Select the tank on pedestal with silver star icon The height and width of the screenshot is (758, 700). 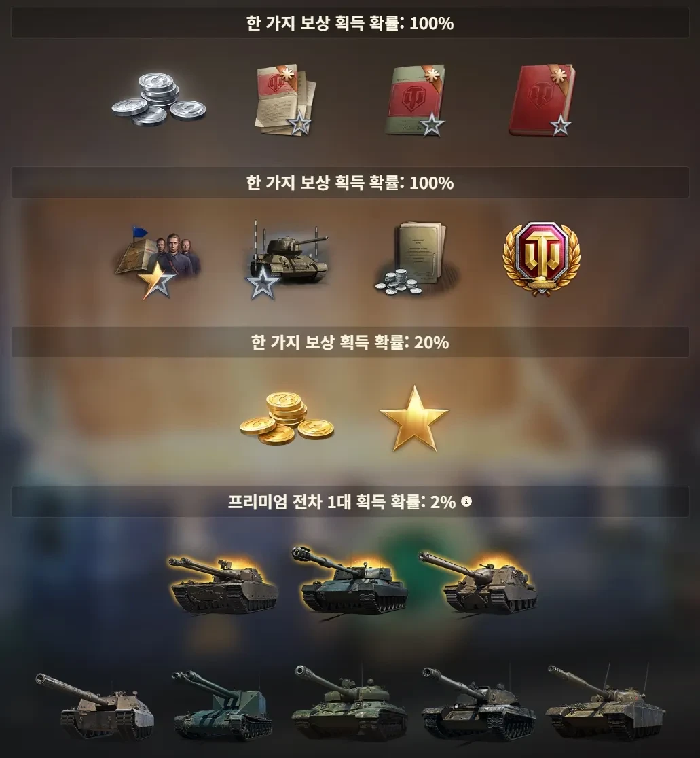tap(287, 260)
